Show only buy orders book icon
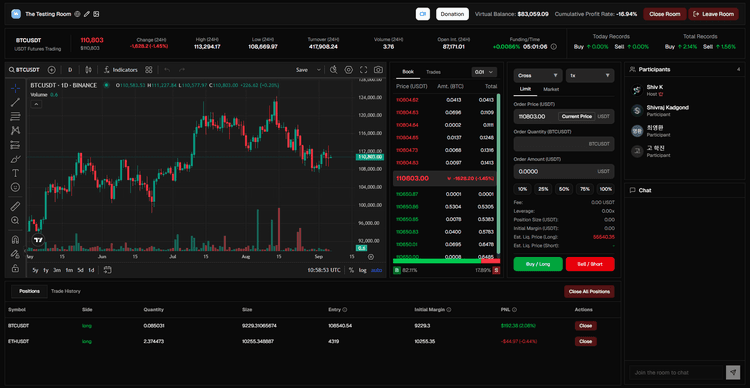750x388 pixels. (397, 270)
